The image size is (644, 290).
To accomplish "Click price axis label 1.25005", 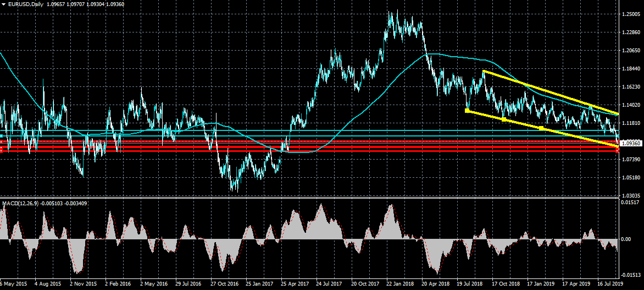I will pos(630,14).
